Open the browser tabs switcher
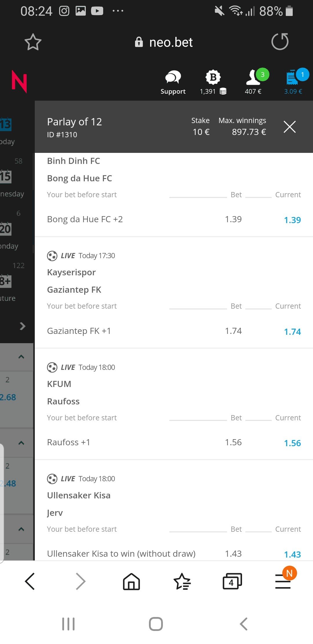The image size is (313, 644). [232, 581]
